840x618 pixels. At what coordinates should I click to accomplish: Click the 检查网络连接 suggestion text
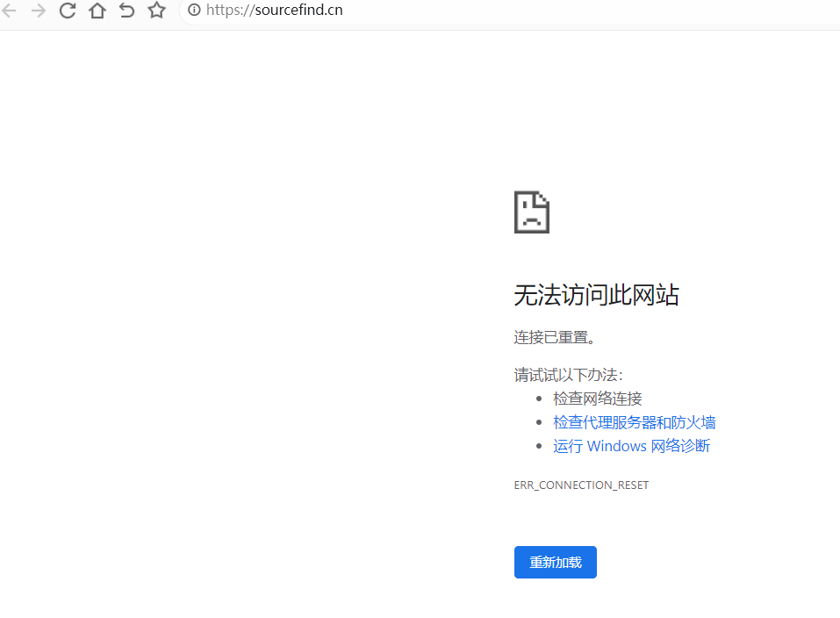pyautogui.click(x=598, y=399)
